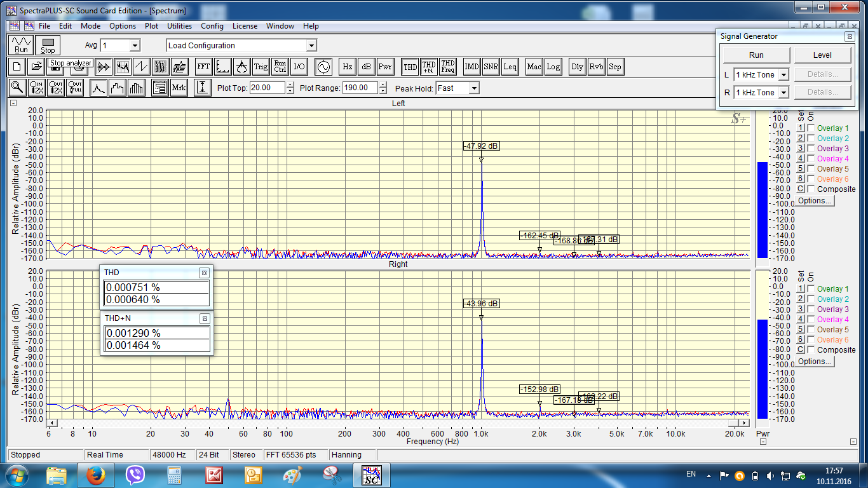Viewport: 868px width, 488px height.
Task: Click the Trig trigger icon
Action: pyautogui.click(x=261, y=66)
